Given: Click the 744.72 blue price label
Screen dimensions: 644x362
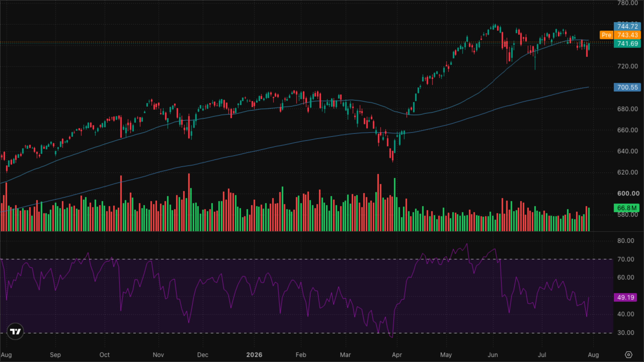Looking at the screenshot, I should 627,26.
